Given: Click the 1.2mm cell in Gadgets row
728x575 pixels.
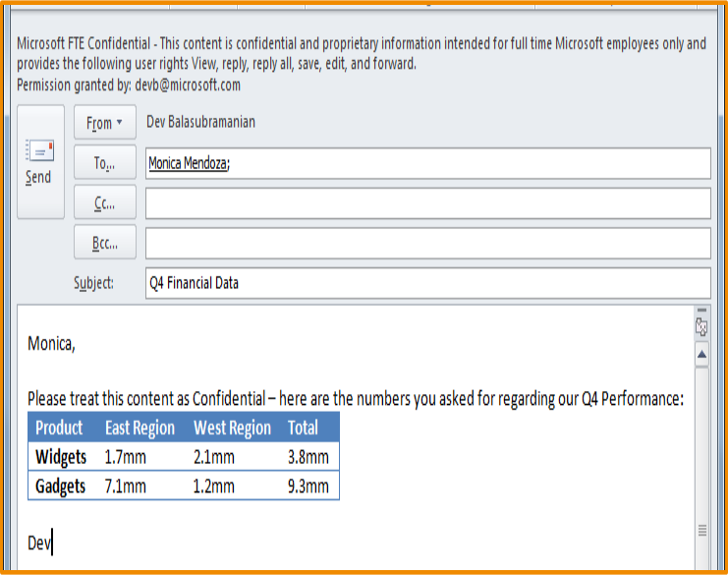Looking at the screenshot, I should [x=213, y=487].
